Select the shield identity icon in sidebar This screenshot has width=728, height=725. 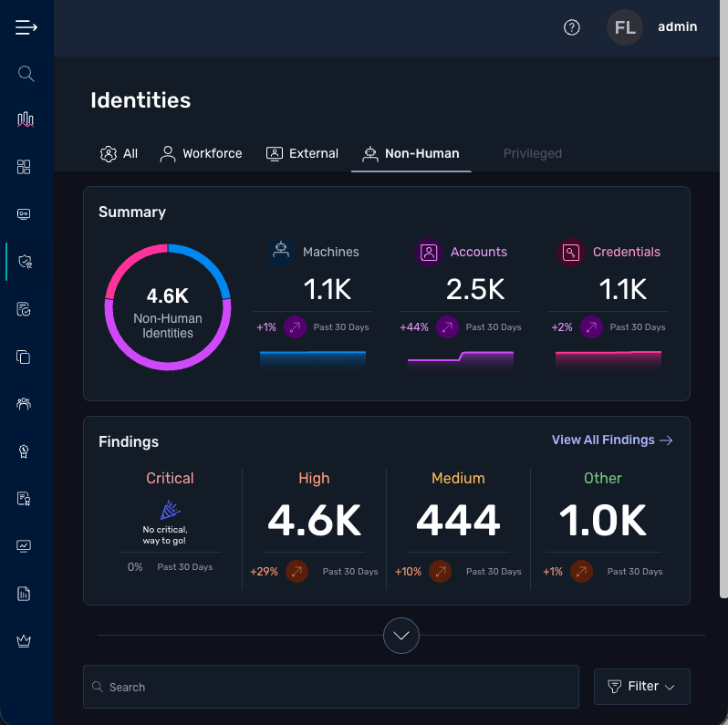[25, 262]
